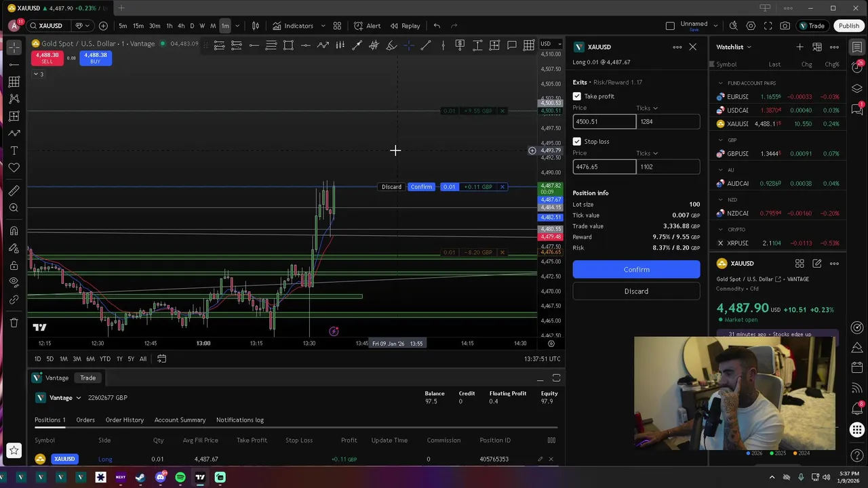Enter fullscreen mode
Image resolution: width=868 pixels, height=488 pixels.
tap(768, 26)
